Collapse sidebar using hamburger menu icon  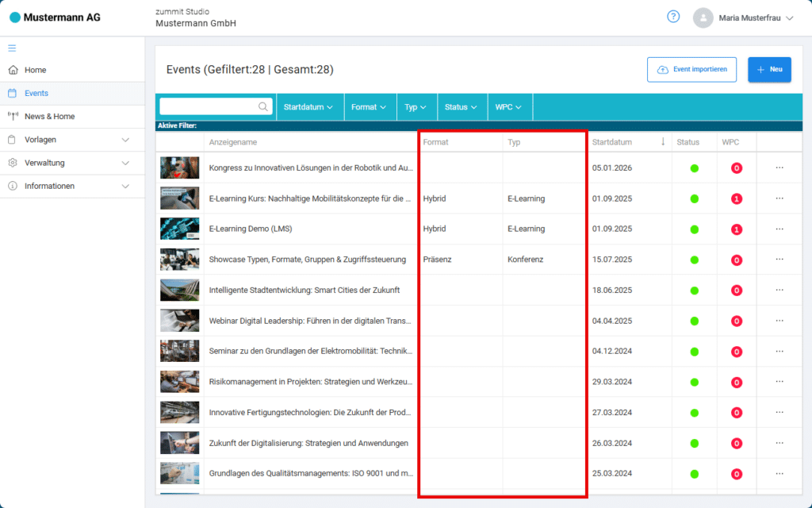(12, 48)
